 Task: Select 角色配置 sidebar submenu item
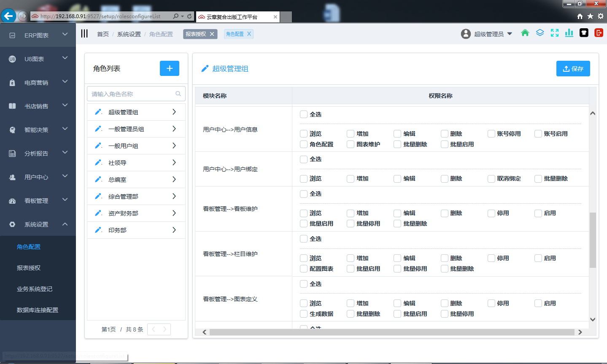click(29, 247)
